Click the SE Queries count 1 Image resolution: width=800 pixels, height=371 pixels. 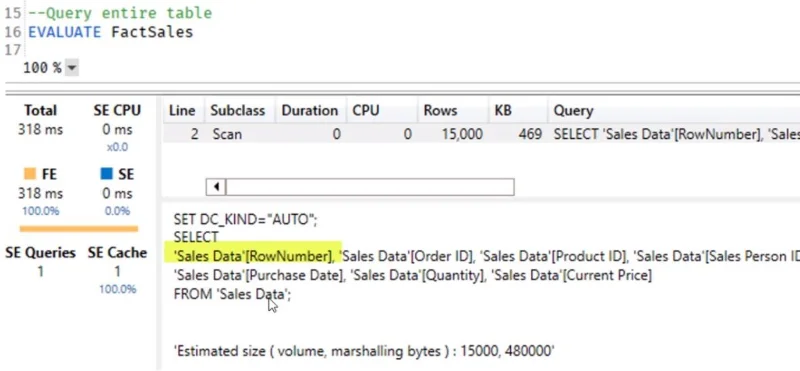coord(40,272)
